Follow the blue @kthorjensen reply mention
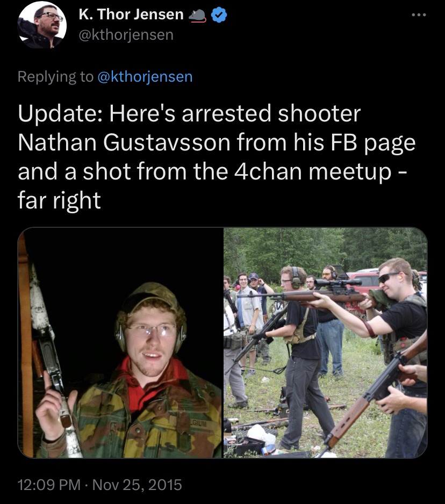The width and height of the screenshot is (445, 504). point(145,77)
